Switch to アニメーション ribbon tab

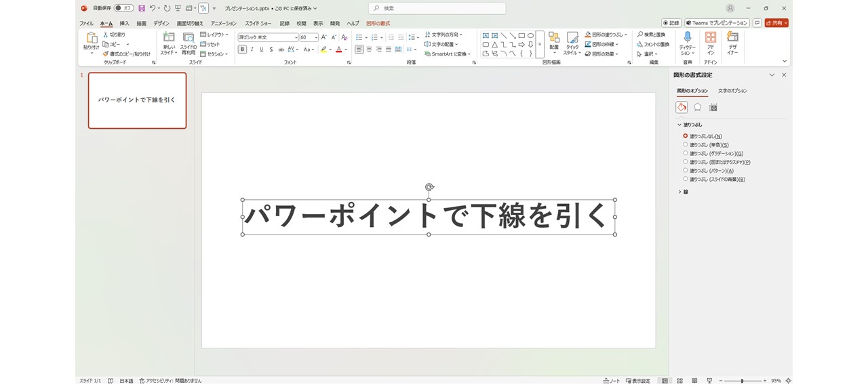pyautogui.click(x=224, y=23)
